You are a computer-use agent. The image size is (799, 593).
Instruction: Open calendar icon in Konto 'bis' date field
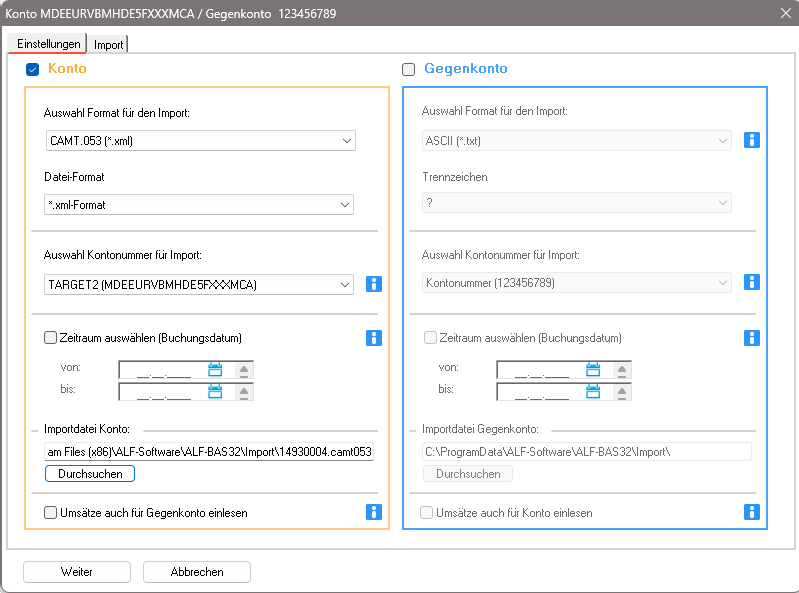[x=215, y=391]
